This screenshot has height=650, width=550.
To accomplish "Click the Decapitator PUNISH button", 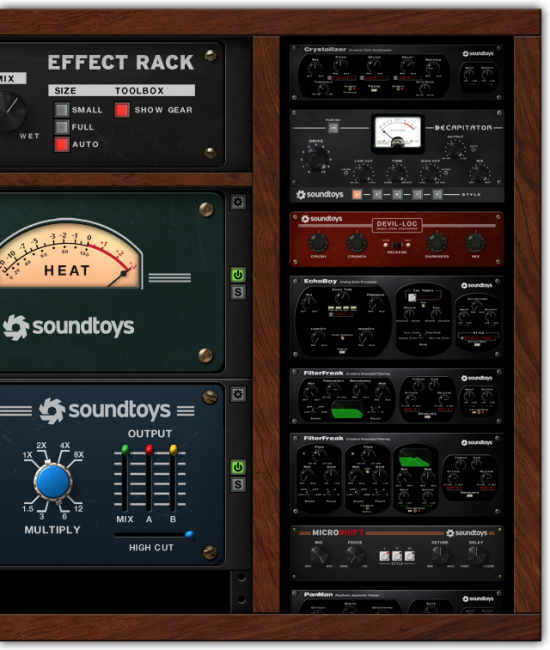I will coord(333,128).
